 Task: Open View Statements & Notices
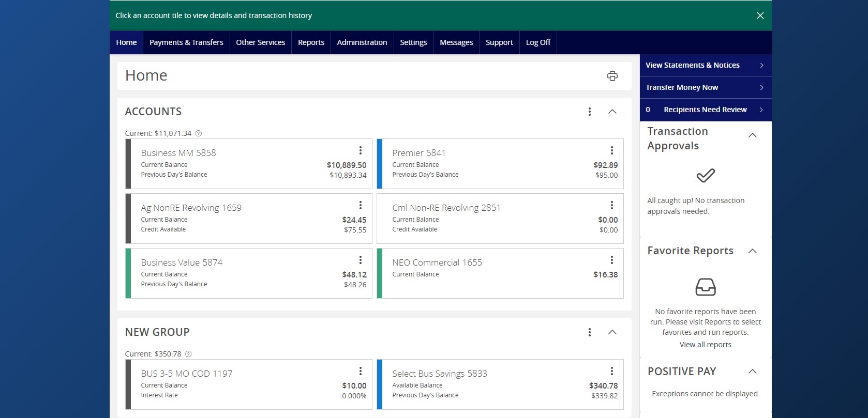click(706, 65)
